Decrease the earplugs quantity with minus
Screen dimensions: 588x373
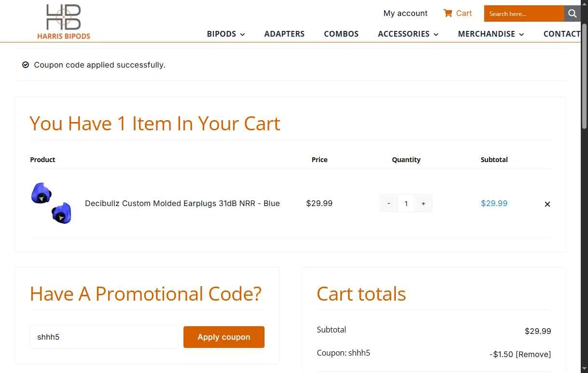click(x=389, y=204)
